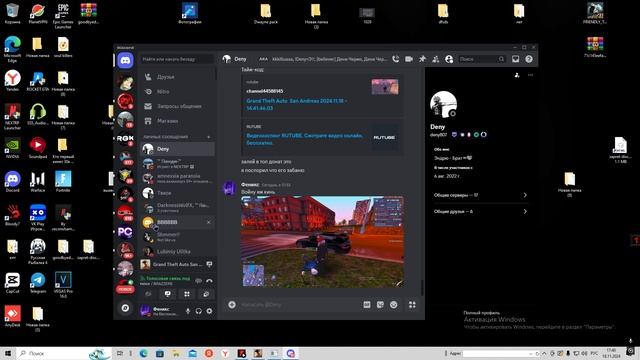
Task: Open the Nitro item in sidebar
Action: point(177,91)
